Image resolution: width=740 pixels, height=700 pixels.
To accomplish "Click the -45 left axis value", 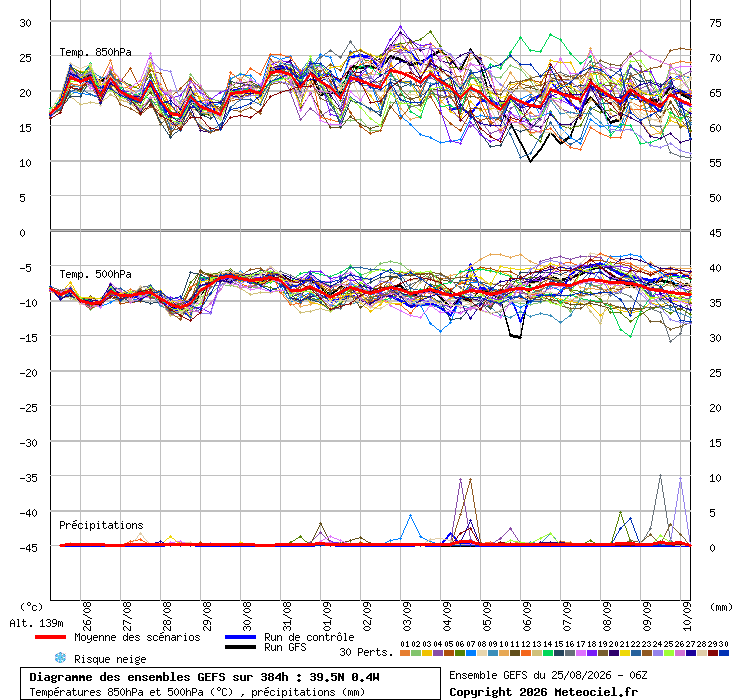I will 28,548.
